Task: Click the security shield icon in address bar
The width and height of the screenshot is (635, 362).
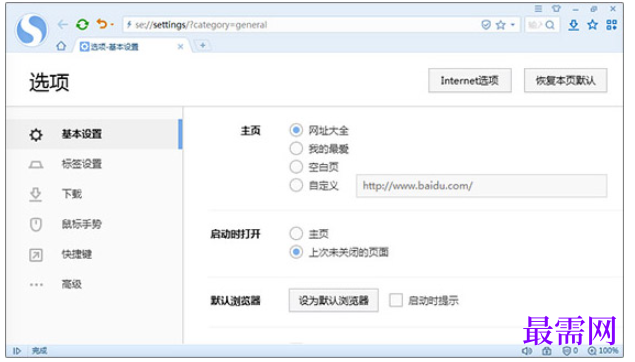Action: click(x=486, y=25)
